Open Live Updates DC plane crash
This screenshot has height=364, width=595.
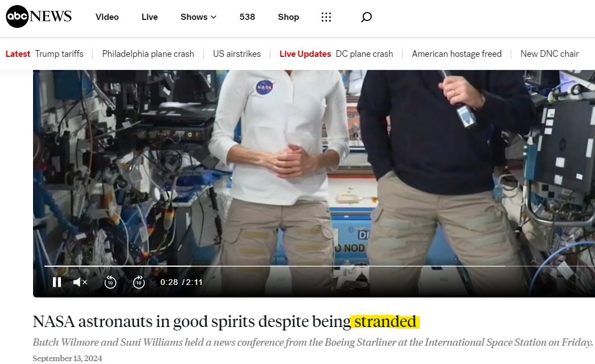point(336,54)
